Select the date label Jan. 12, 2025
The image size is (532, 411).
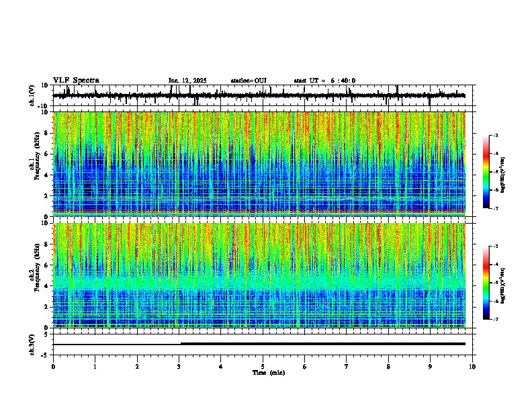pyautogui.click(x=187, y=81)
